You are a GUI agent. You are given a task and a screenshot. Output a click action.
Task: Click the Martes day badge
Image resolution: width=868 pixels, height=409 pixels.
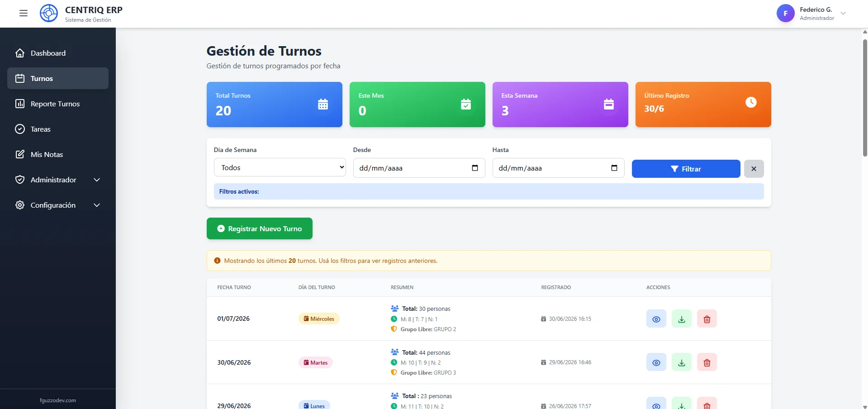tap(315, 362)
